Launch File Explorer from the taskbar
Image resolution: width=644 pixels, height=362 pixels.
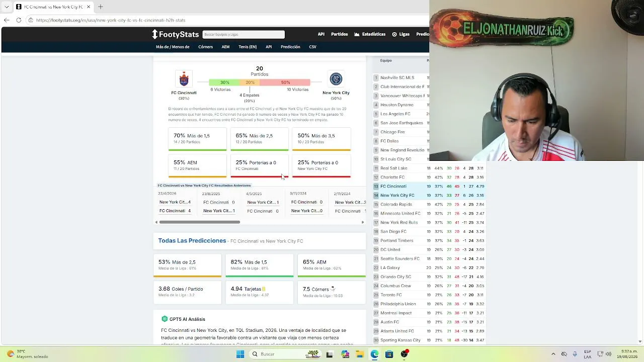click(360, 354)
